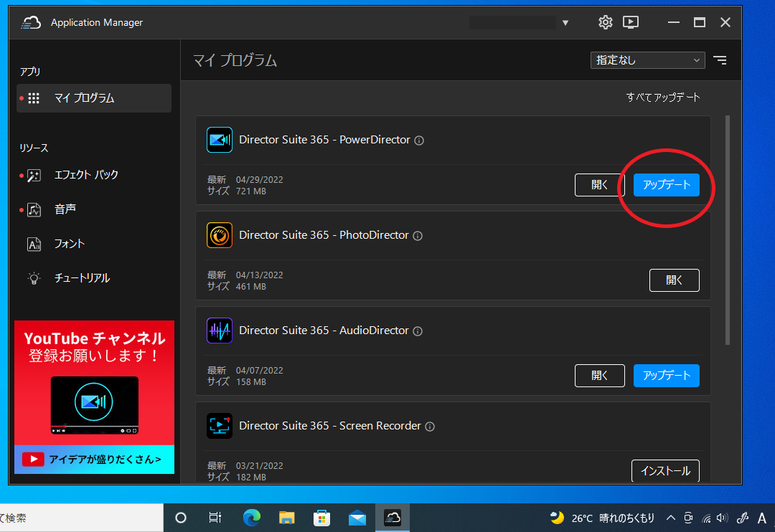
Task: Select the フォント sidebar item
Action: point(70,244)
